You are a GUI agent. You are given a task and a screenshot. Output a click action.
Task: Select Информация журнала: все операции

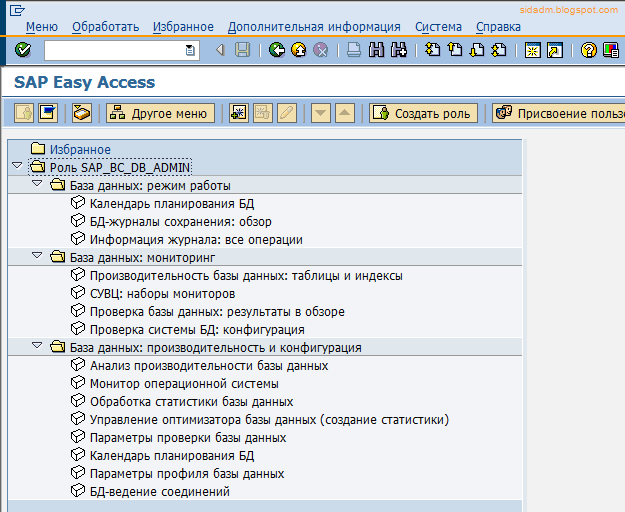point(196,239)
